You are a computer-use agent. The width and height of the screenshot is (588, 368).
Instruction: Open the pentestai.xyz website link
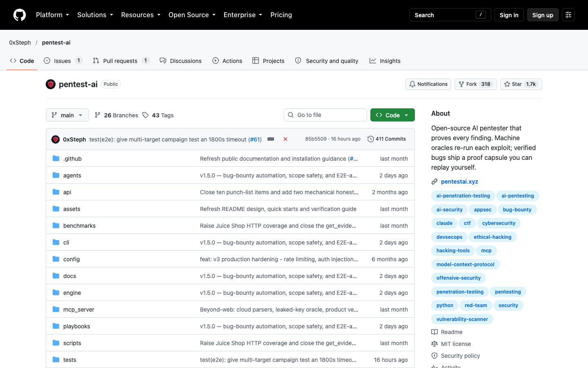(459, 182)
